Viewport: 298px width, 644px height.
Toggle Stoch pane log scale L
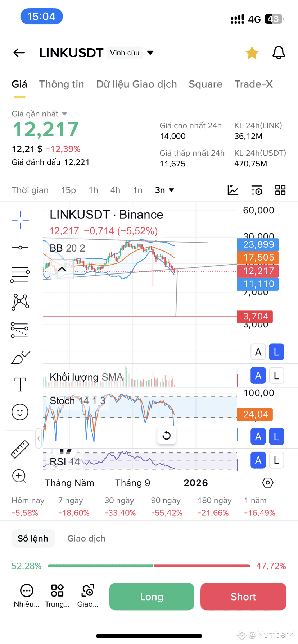tap(276, 437)
